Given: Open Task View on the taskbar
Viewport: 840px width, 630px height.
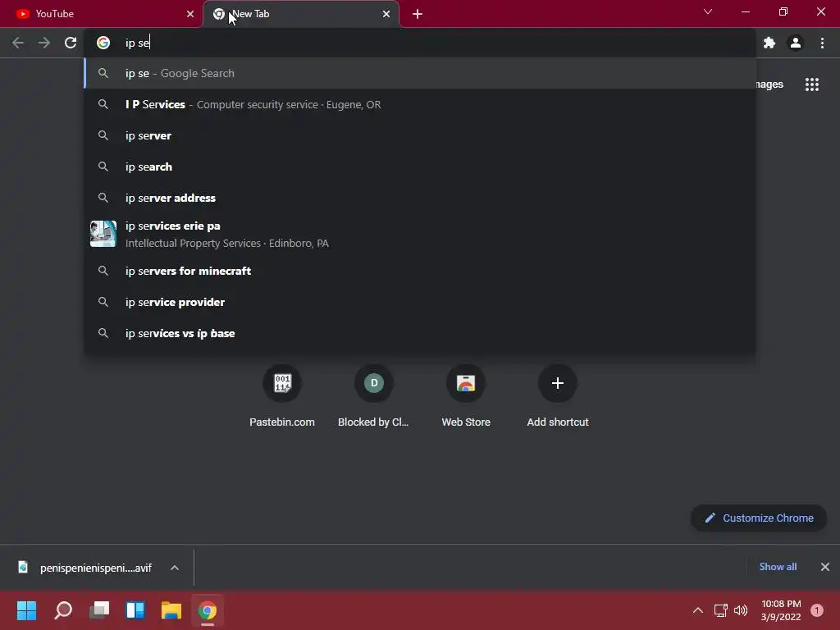Looking at the screenshot, I should coord(99,610).
